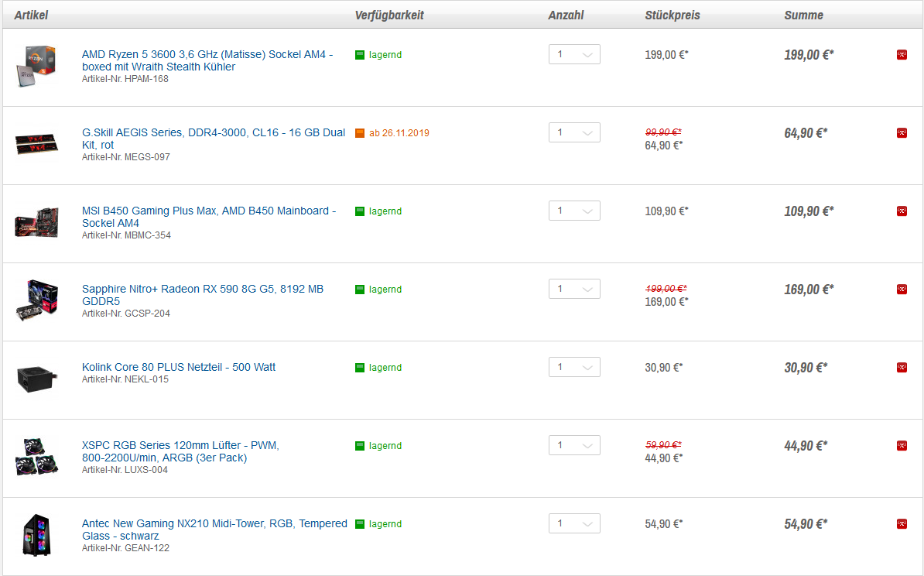Image resolution: width=924 pixels, height=576 pixels.
Task: Click the struck-through 59,90 € price
Action: click(x=663, y=444)
